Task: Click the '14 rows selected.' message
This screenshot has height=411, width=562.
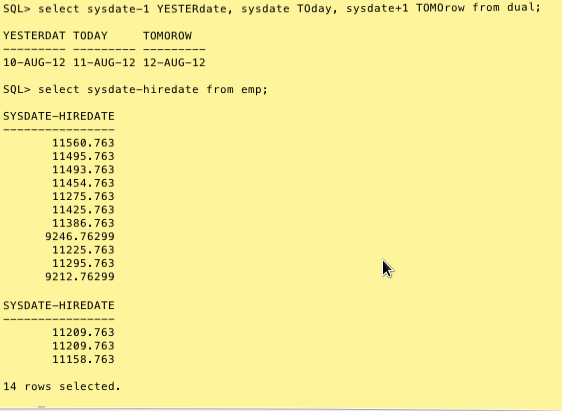Action: pyautogui.click(x=62, y=386)
